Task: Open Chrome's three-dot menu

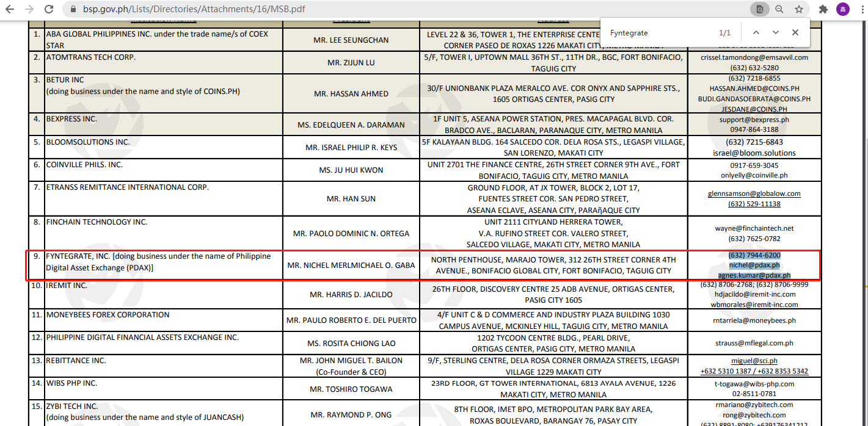Action: 861,9
